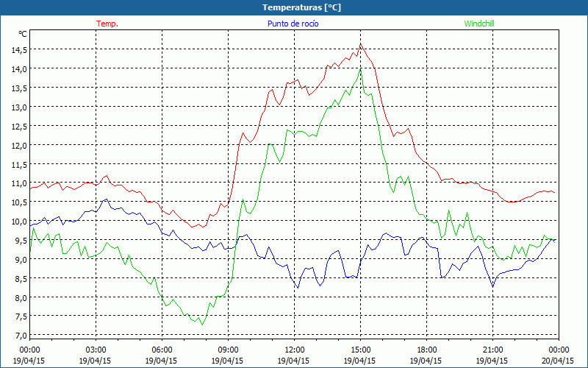Click the 7,5 y-axis value

click(x=21, y=316)
